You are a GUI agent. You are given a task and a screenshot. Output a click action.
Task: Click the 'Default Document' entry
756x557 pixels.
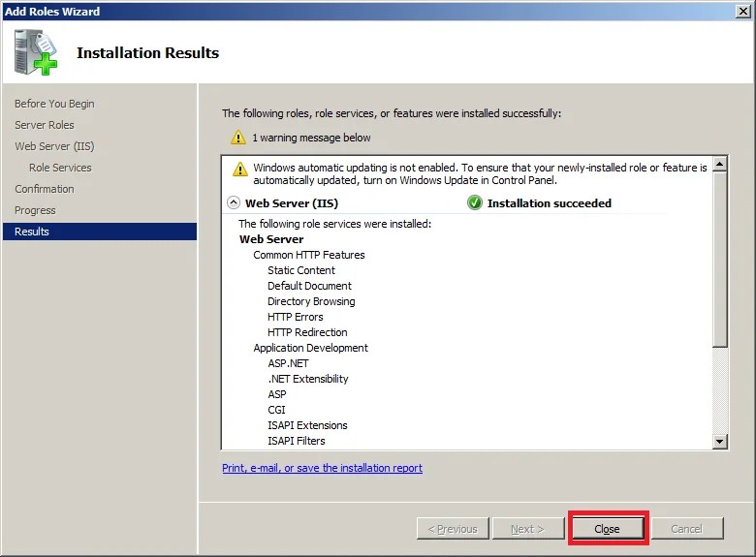309,286
